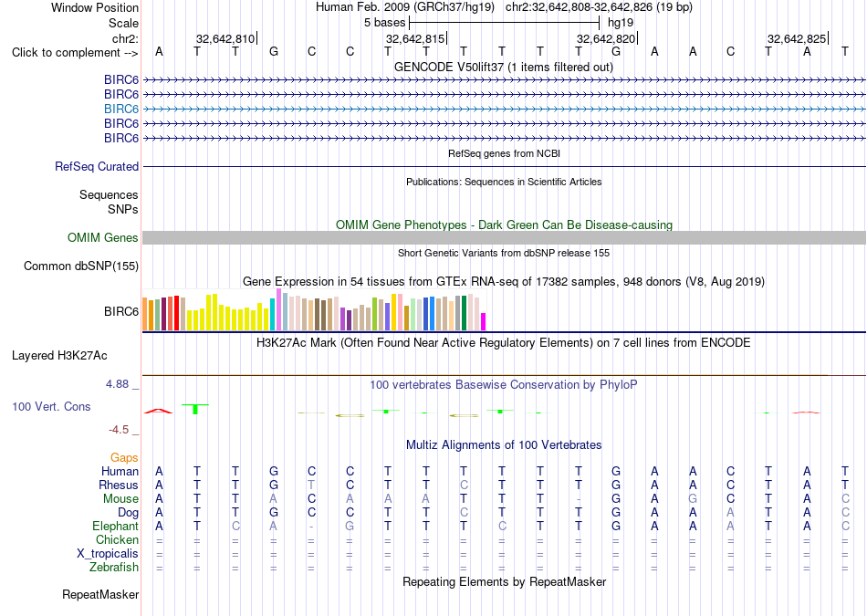Click the Zebrafish species label
867x616 pixels.
[114, 567]
